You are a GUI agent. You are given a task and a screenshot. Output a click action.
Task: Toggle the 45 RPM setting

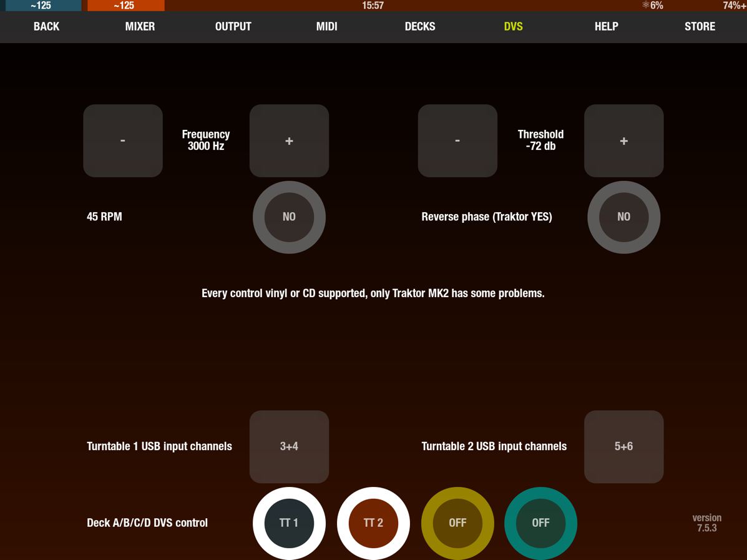click(289, 217)
